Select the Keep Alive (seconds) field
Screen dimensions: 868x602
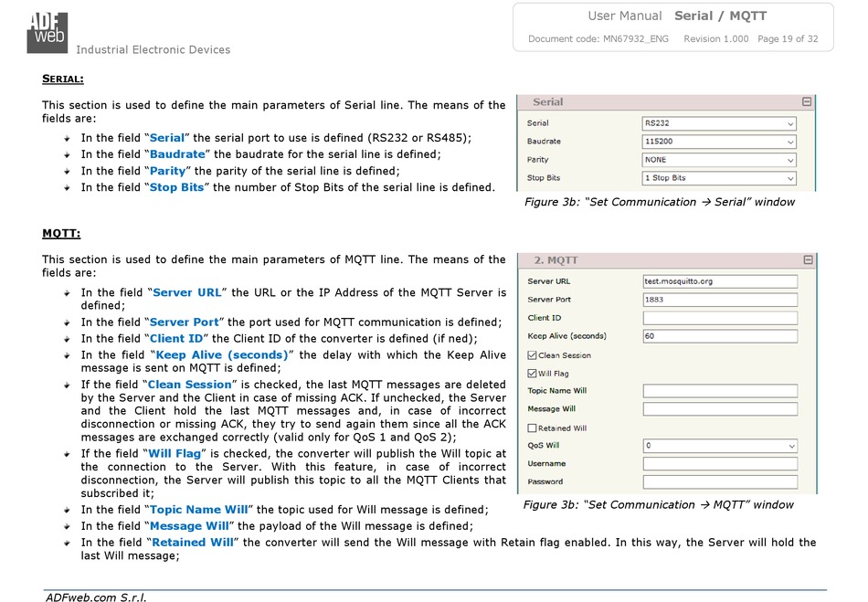719,336
